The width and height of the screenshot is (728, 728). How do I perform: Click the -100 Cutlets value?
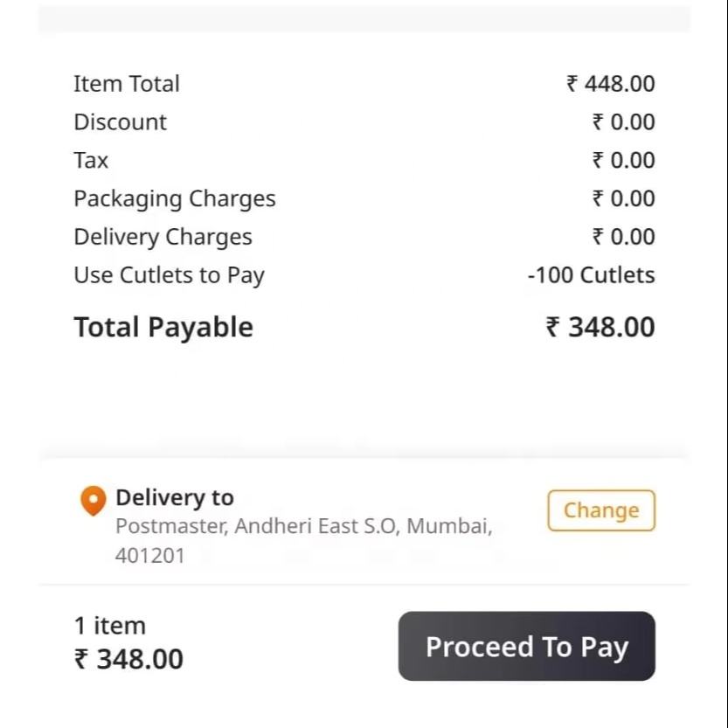click(x=591, y=275)
